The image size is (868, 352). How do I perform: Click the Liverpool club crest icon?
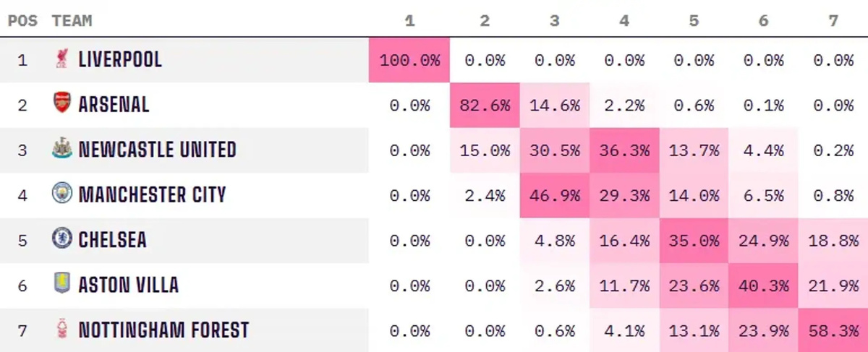point(62,59)
